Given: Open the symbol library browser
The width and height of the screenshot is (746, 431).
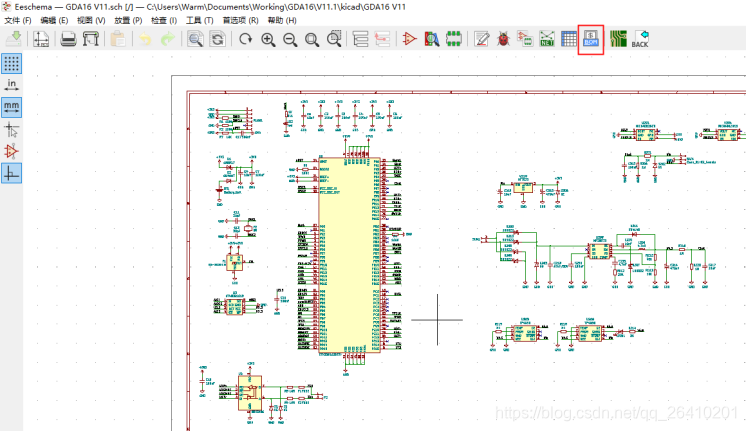Looking at the screenshot, I should click(432, 39).
